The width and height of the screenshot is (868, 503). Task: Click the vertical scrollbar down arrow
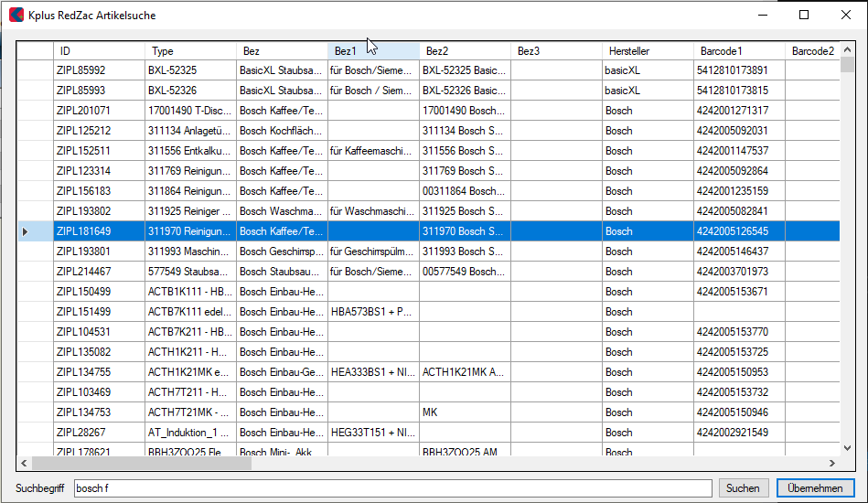coord(847,448)
